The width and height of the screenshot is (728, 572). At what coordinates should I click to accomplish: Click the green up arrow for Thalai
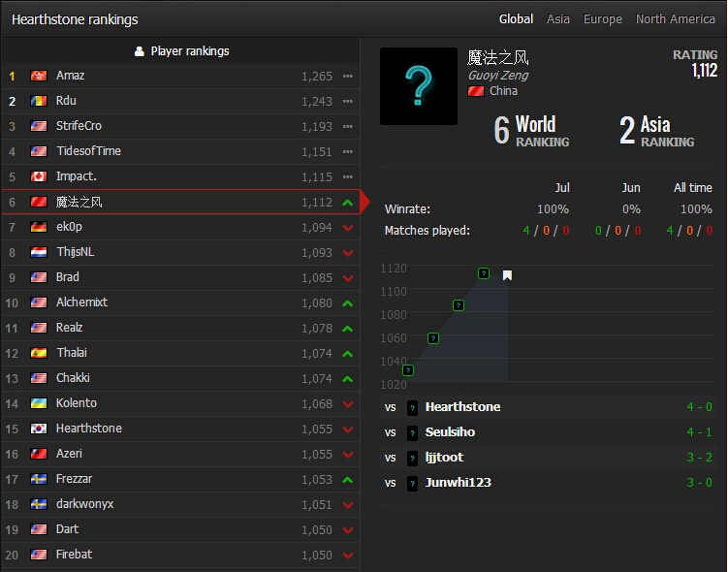[x=348, y=354]
